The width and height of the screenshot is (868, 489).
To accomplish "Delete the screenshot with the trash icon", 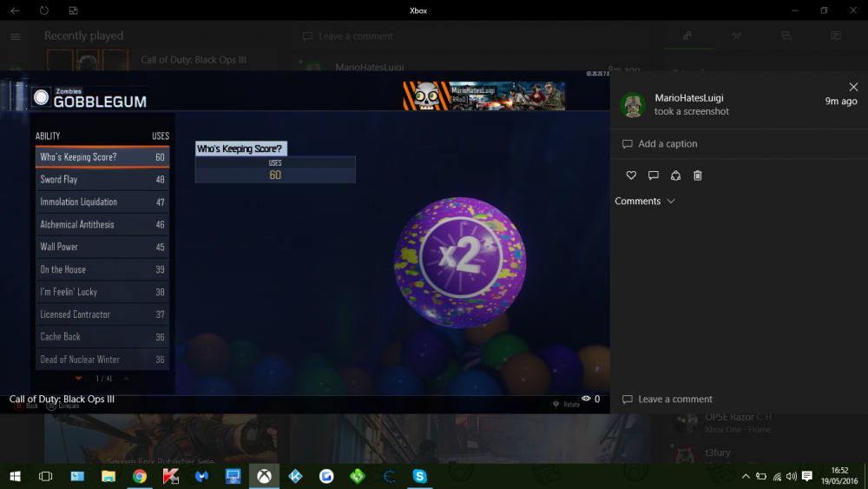I will pos(698,175).
